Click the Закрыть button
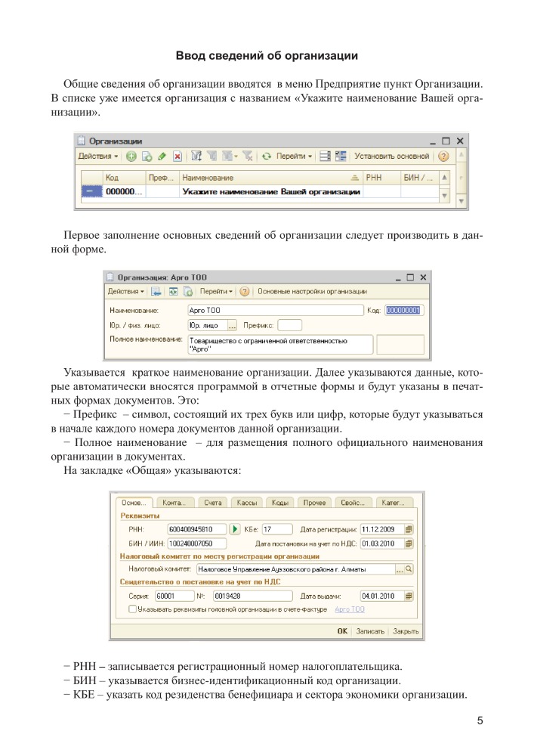Viewport: 534px width, 756px height. (x=406, y=631)
